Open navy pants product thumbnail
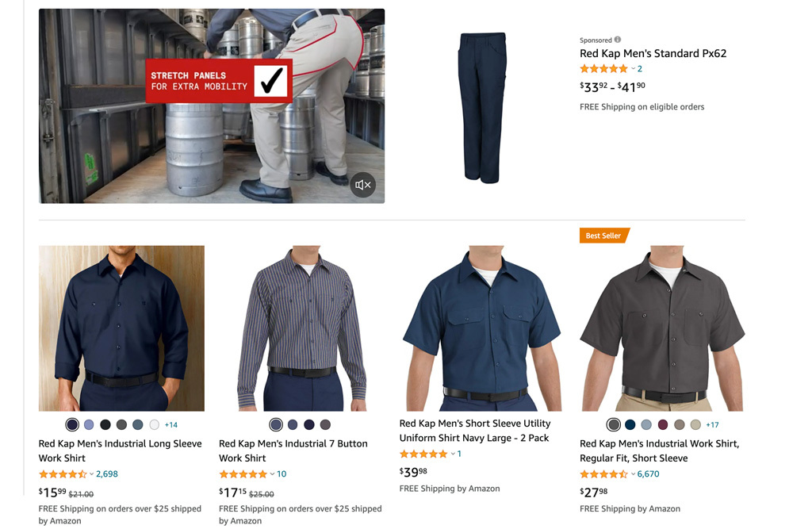 (x=482, y=108)
